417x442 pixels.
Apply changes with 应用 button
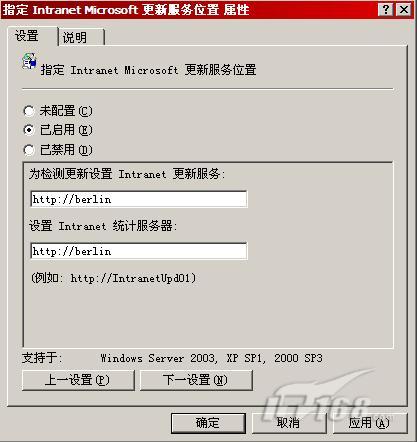[369, 423]
